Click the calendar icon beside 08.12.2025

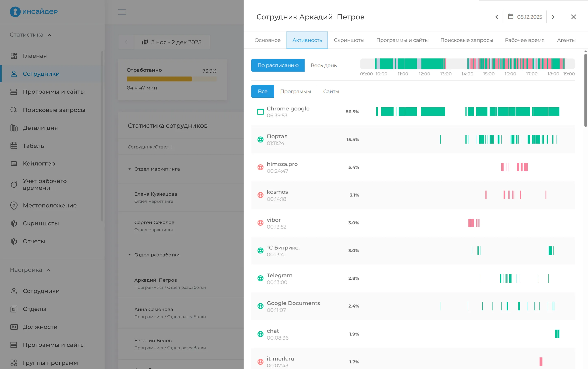[x=510, y=17]
